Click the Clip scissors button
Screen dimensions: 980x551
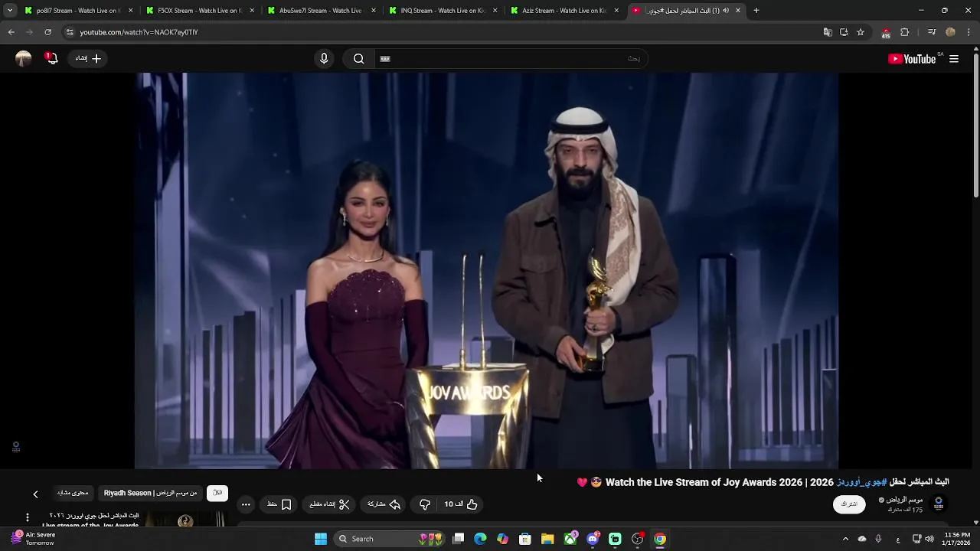330,504
